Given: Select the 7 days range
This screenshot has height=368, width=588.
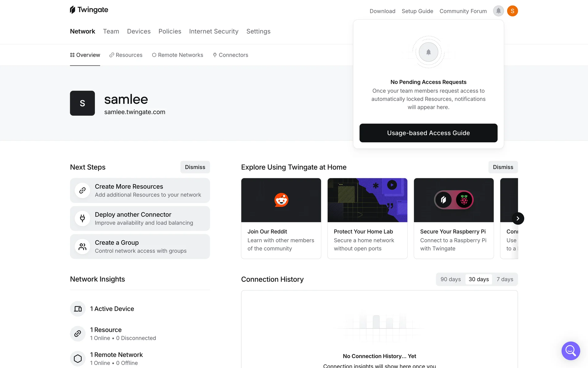Looking at the screenshot, I should click(505, 279).
